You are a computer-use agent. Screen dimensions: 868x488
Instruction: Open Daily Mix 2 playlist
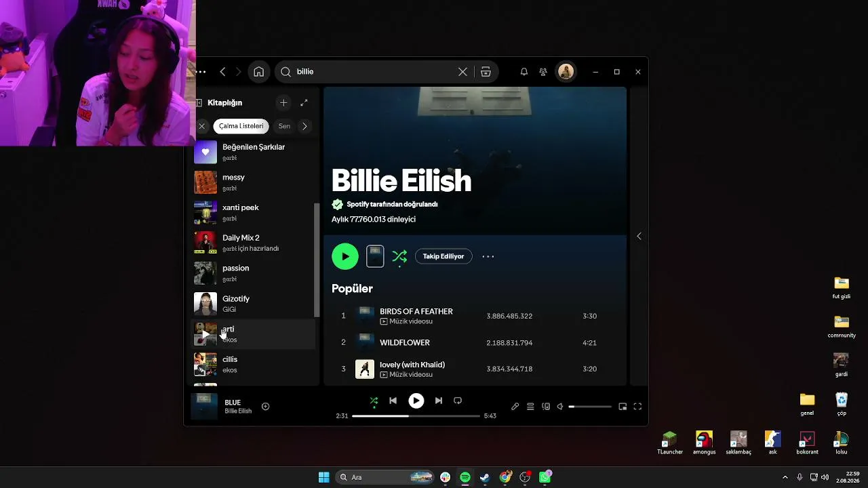click(254, 243)
